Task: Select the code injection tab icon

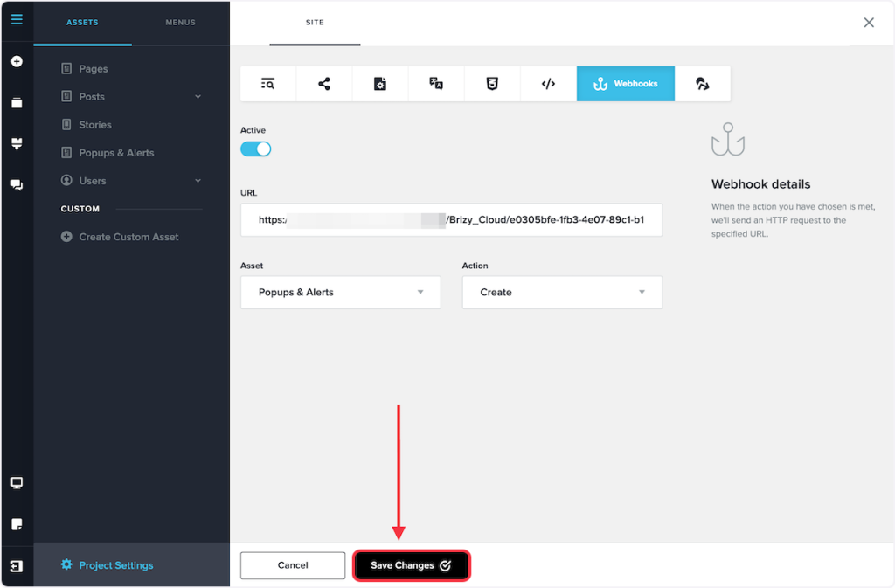Action: [x=548, y=84]
